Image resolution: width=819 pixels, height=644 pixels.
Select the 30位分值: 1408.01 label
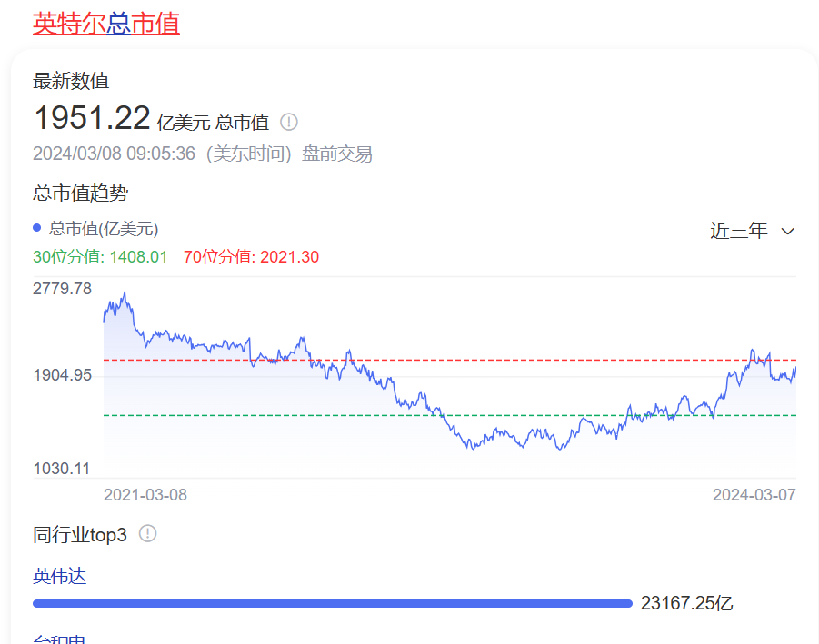[100, 257]
